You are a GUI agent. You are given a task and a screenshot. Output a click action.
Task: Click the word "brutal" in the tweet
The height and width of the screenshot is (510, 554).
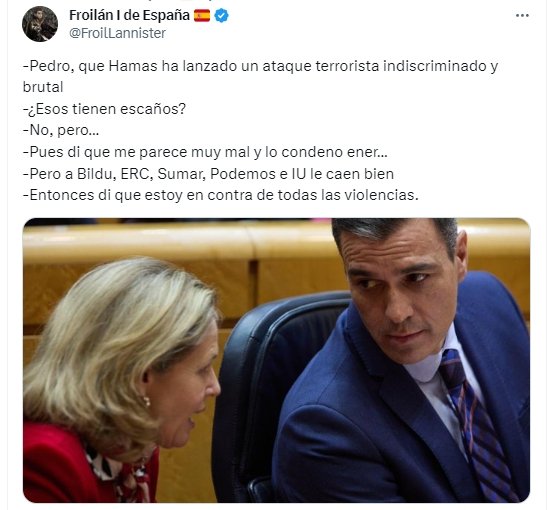(43, 87)
